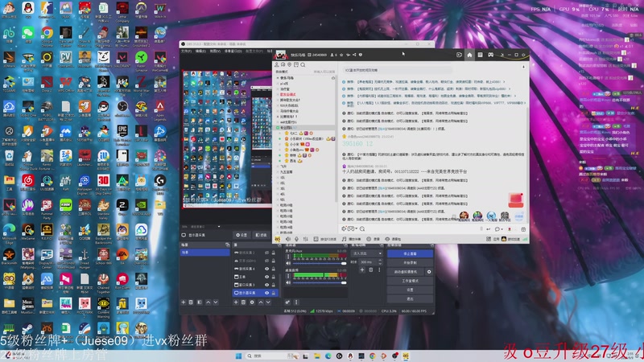Open Google Chrome desktop shortcut
The height and width of the screenshot is (362, 644).
point(47,35)
